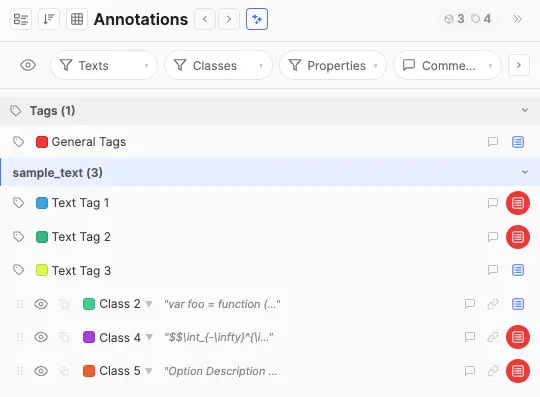Open link icon for Class 4 annotation
The height and width of the screenshot is (397, 540).
pos(493,337)
